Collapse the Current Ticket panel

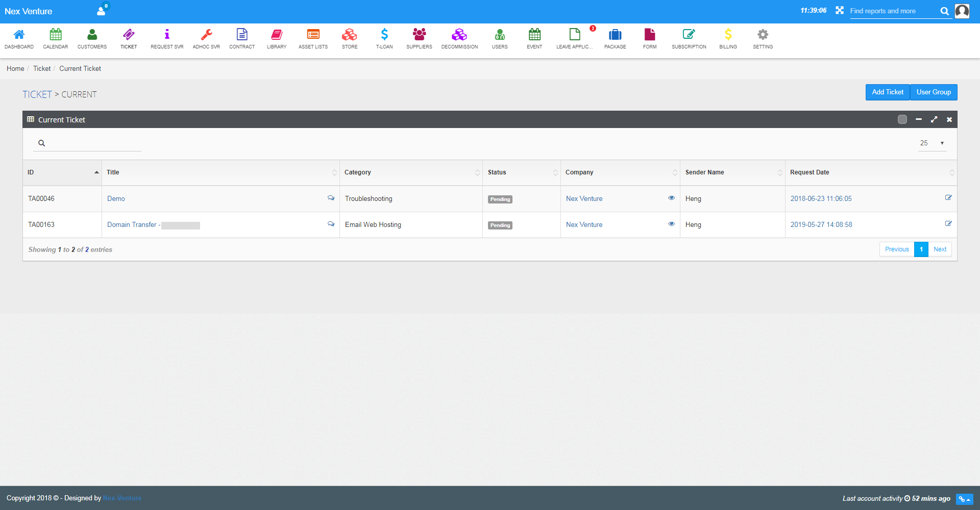pyautogui.click(x=919, y=119)
